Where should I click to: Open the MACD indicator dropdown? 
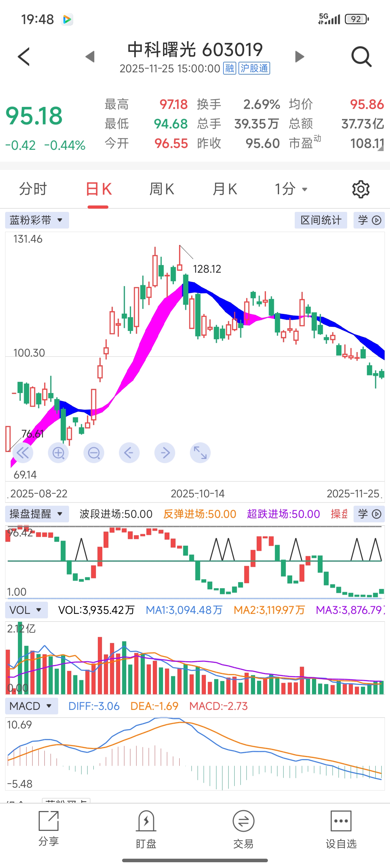pos(32,706)
